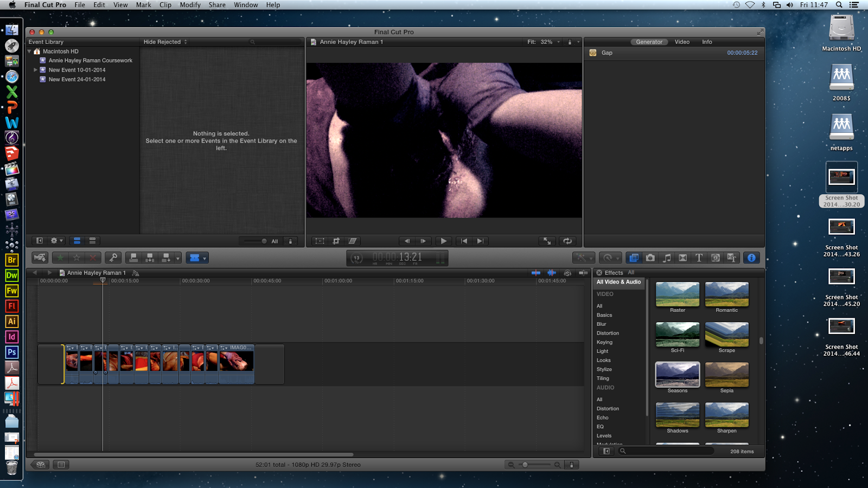
Task: Collapse the Macintosh HD event library tree
Action: click(30, 51)
